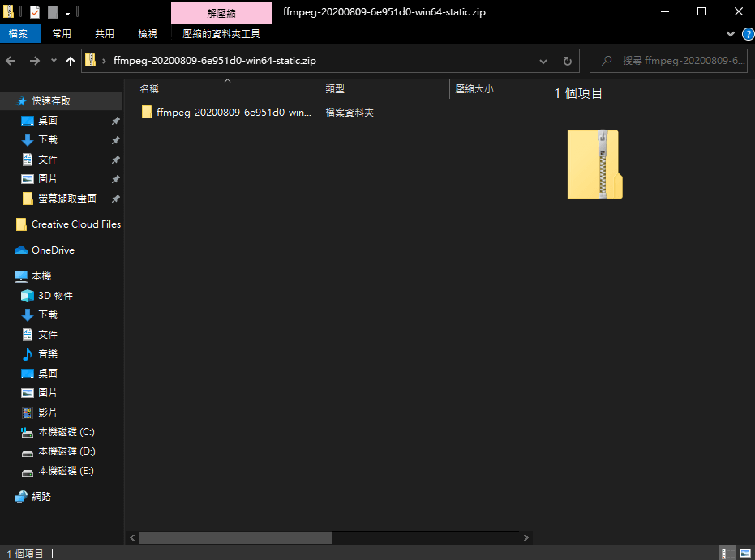Image resolution: width=755 pixels, height=560 pixels.
Task: Expand the ribbon with the chevron
Action: [x=731, y=34]
